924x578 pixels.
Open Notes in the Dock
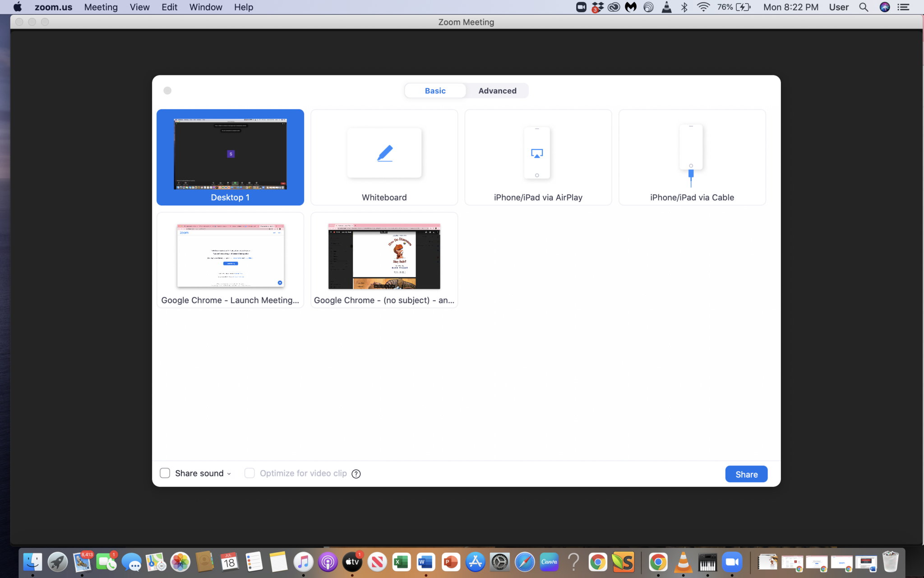278,562
